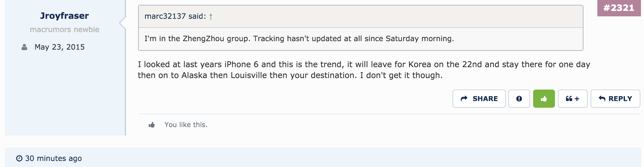Click the Share button

click(x=479, y=99)
